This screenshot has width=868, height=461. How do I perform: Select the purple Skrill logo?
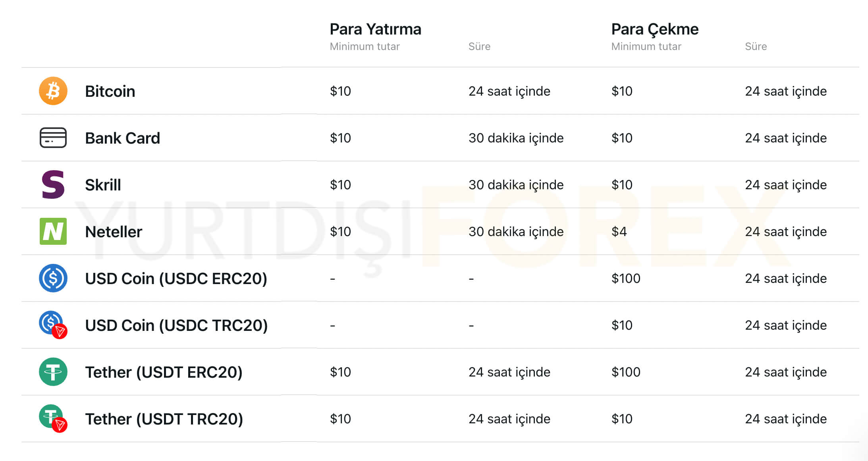53,184
